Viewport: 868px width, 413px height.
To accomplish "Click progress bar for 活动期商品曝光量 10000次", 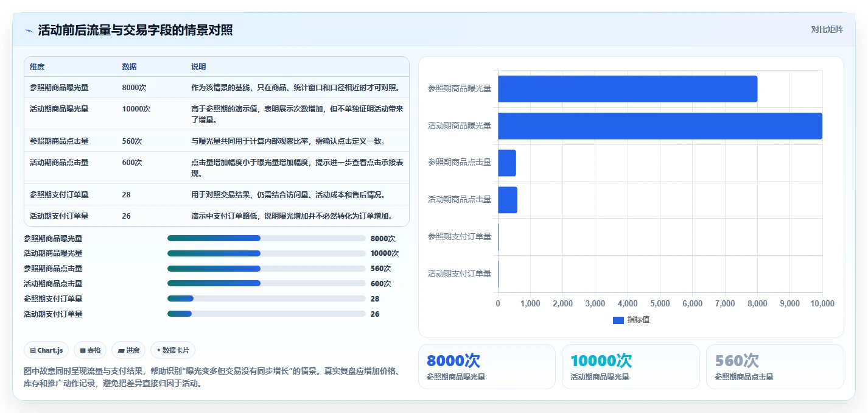I will 267,253.
